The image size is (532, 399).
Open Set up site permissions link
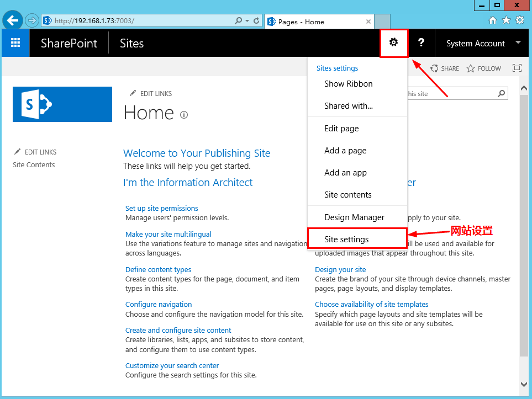161,208
